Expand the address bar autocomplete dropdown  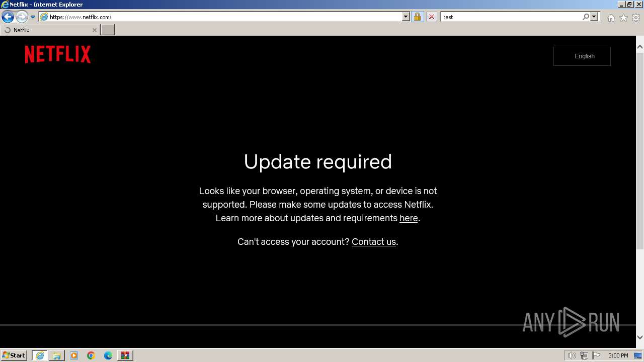tap(406, 17)
